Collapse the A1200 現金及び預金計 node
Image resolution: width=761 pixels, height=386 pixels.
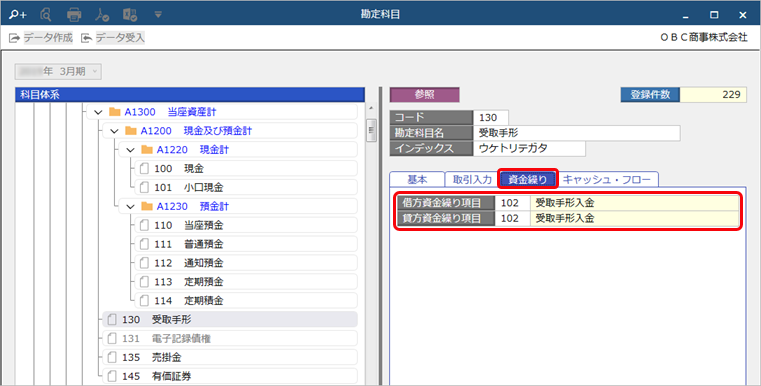(x=114, y=131)
